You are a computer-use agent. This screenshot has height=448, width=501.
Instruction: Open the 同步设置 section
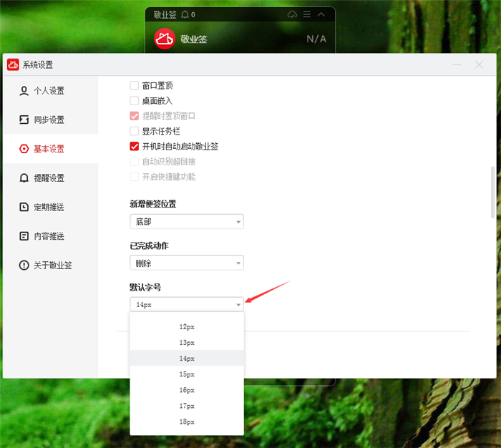(51, 120)
